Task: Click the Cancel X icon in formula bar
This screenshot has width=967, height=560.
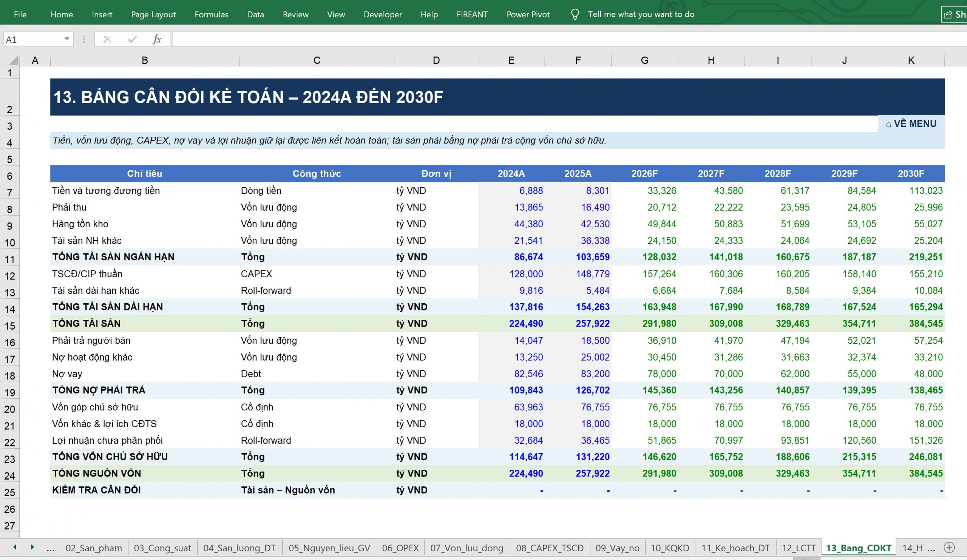Action: point(107,39)
